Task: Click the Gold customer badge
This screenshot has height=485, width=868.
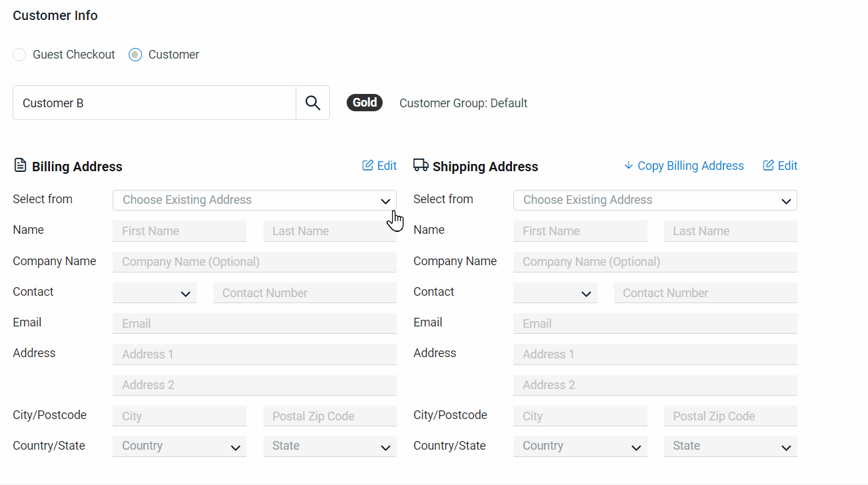Action: pyautogui.click(x=365, y=103)
